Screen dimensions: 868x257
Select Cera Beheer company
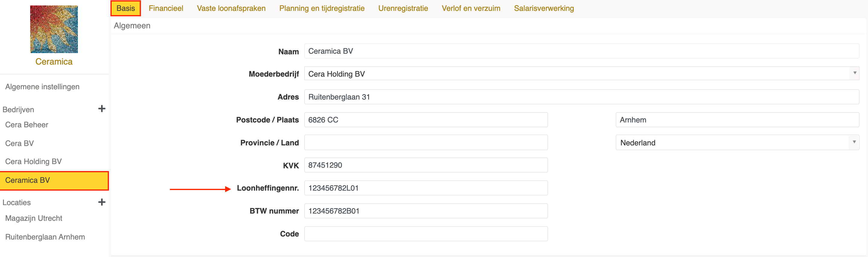tap(27, 125)
